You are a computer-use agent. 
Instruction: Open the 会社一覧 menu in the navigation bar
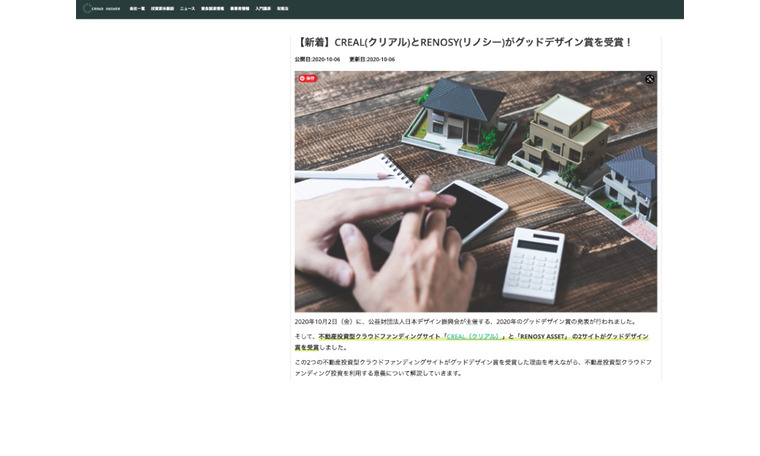pos(137,8)
